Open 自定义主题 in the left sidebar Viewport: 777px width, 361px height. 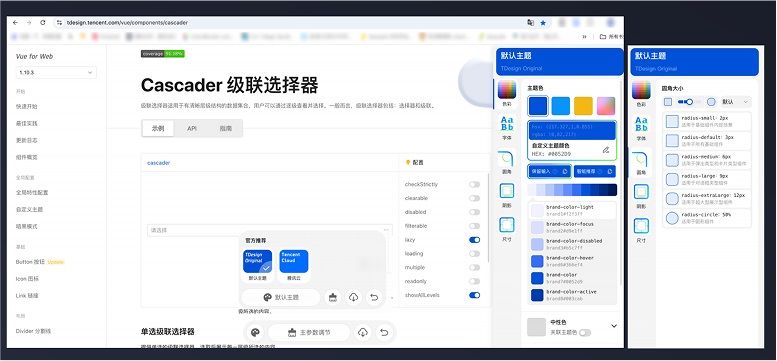30,209
